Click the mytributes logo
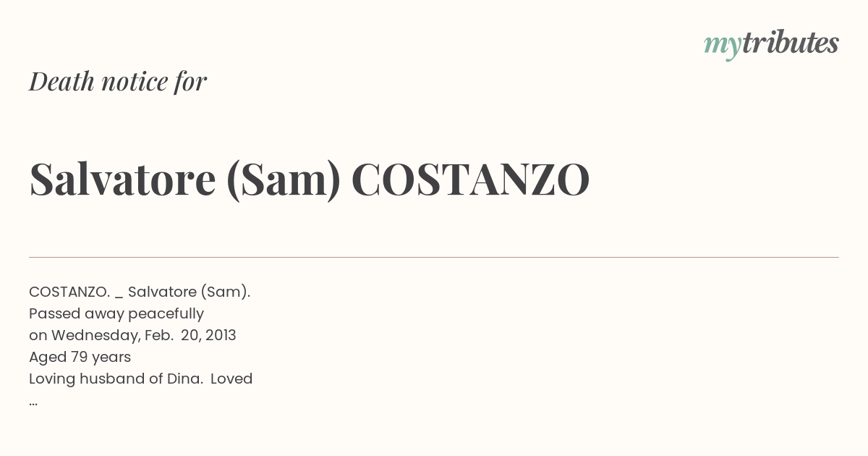 (x=771, y=44)
